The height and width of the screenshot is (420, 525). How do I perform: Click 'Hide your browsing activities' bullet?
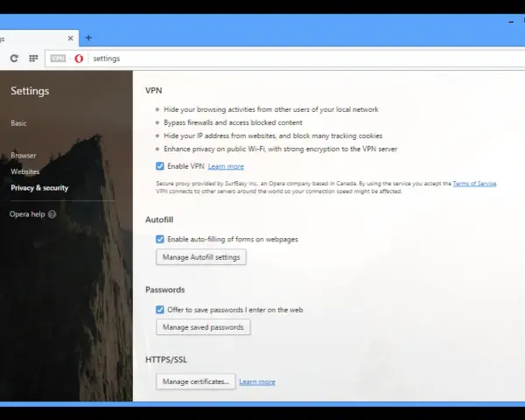[x=271, y=109]
